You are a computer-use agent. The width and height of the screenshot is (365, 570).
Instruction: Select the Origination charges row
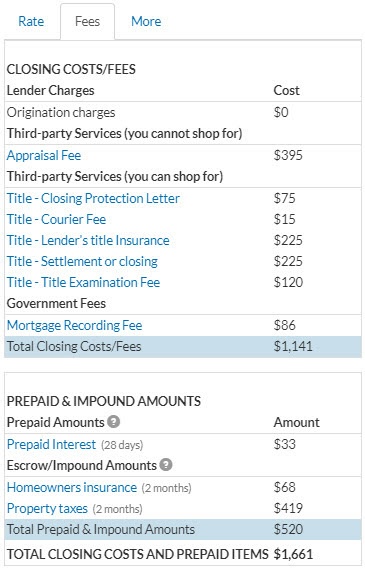(x=183, y=112)
